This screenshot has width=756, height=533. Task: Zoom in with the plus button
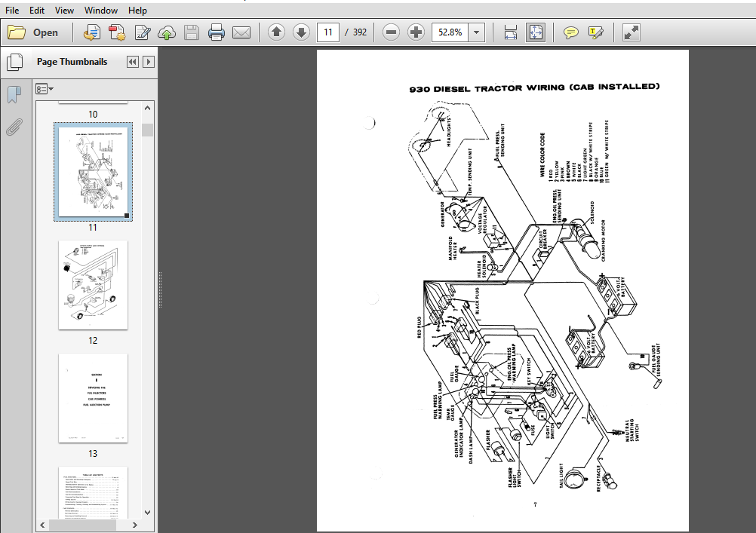click(416, 32)
